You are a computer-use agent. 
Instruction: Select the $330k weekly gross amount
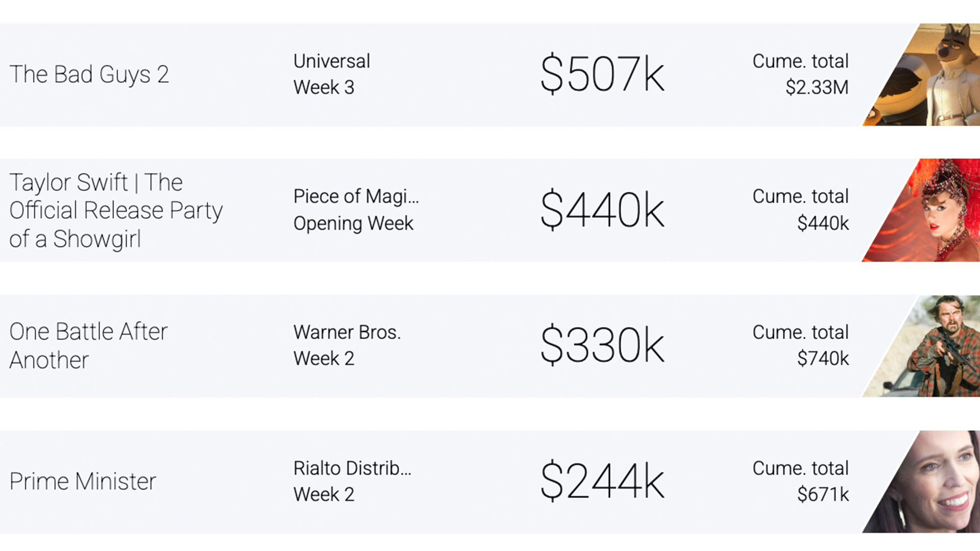click(x=602, y=346)
